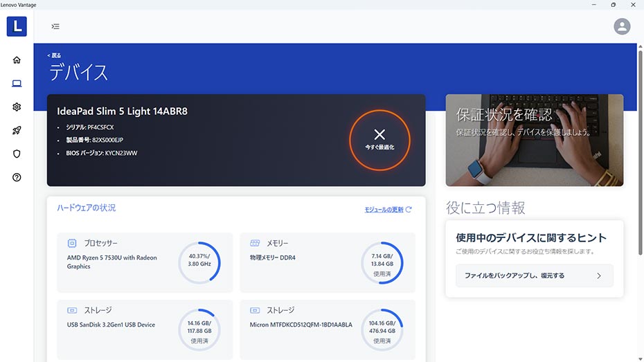Restore down the Lenovo Vantage window

click(x=614, y=5)
